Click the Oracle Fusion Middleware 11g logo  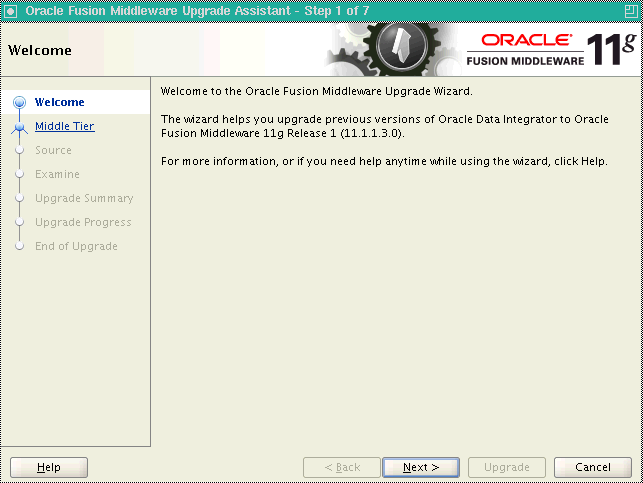pyautogui.click(x=552, y=49)
